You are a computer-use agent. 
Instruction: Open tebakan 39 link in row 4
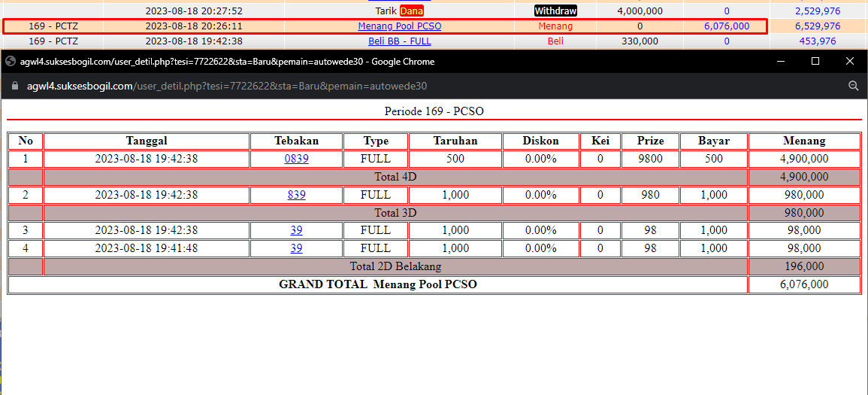coord(297,248)
